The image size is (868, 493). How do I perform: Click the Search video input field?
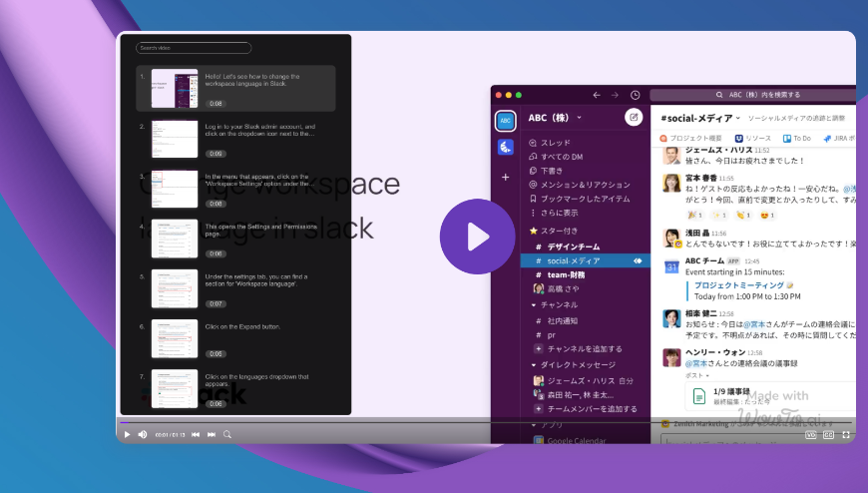pyautogui.click(x=194, y=48)
